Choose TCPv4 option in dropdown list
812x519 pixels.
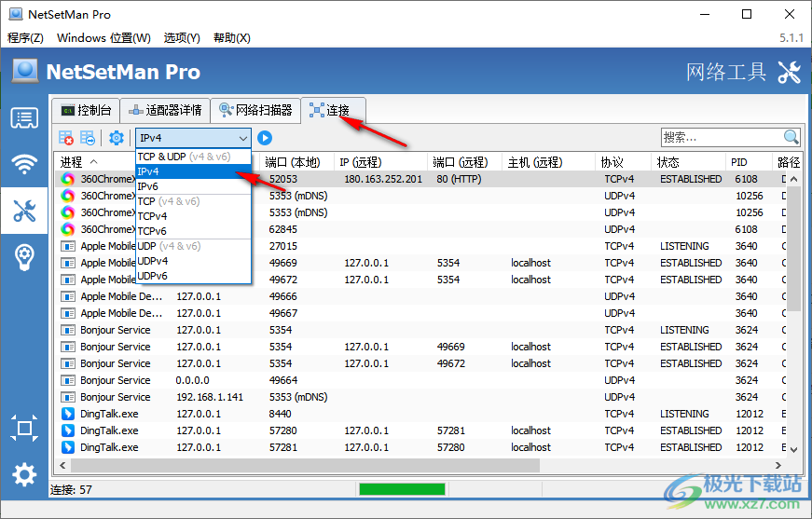pyautogui.click(x=193, y=216)
